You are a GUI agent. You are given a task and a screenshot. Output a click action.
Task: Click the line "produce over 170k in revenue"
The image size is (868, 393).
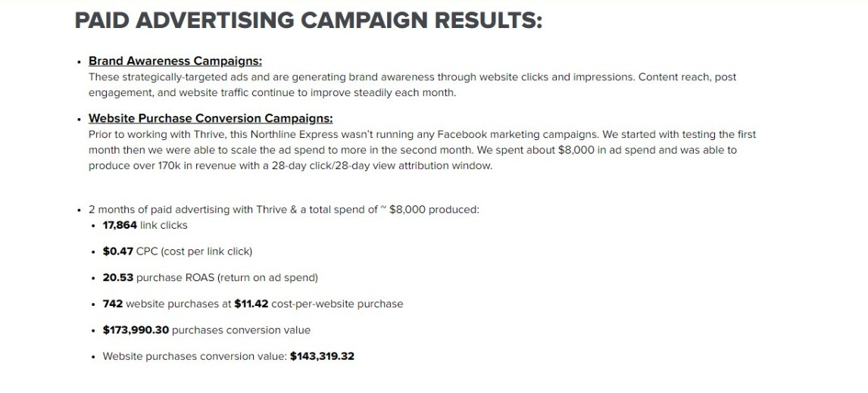pos(290,166)
